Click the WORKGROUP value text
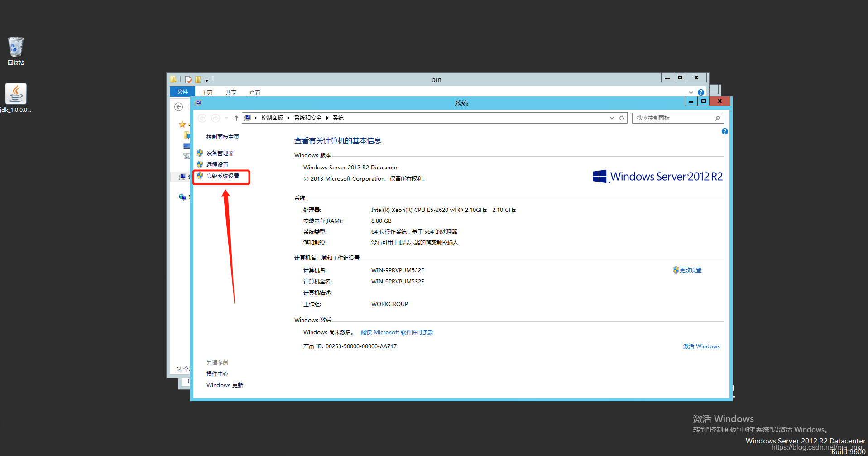 [389, 304]
